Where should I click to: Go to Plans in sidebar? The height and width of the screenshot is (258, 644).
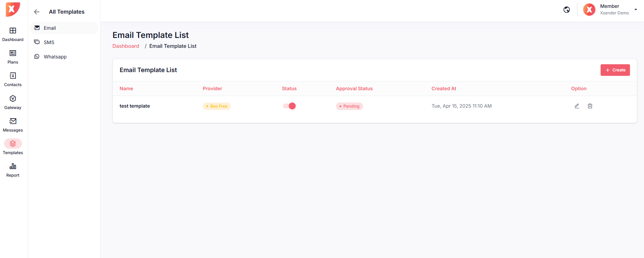pos(13,57)
